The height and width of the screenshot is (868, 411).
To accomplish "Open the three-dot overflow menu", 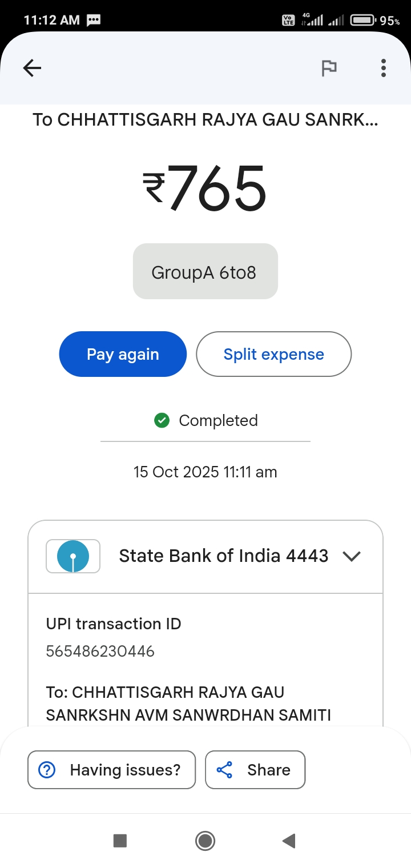I will 383,69.
